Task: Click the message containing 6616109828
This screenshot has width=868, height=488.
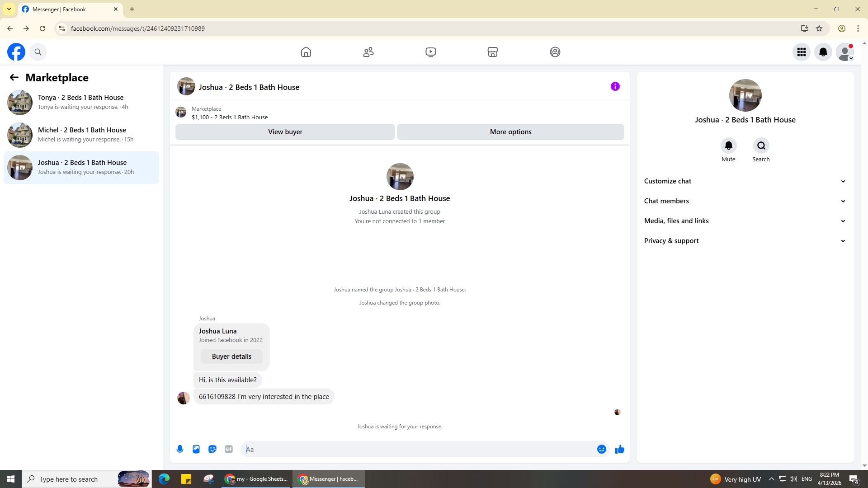Action: 264,397
